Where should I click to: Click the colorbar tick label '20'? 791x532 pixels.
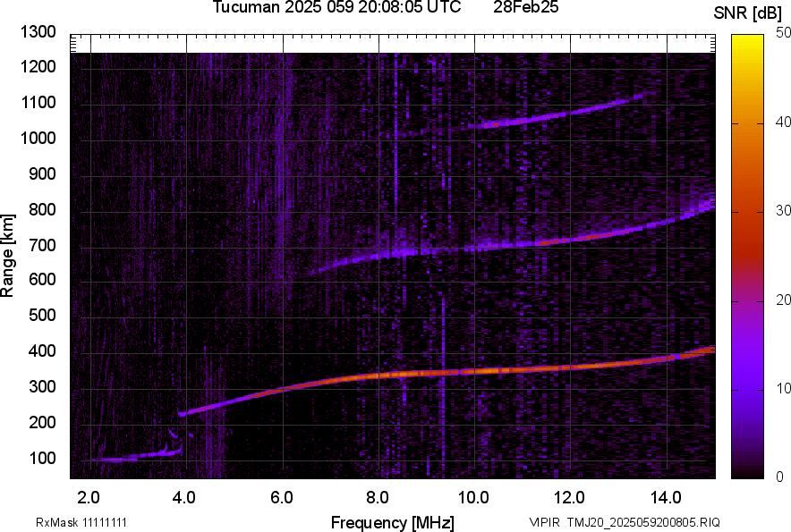pyautogui.click(x=783, y=300)
